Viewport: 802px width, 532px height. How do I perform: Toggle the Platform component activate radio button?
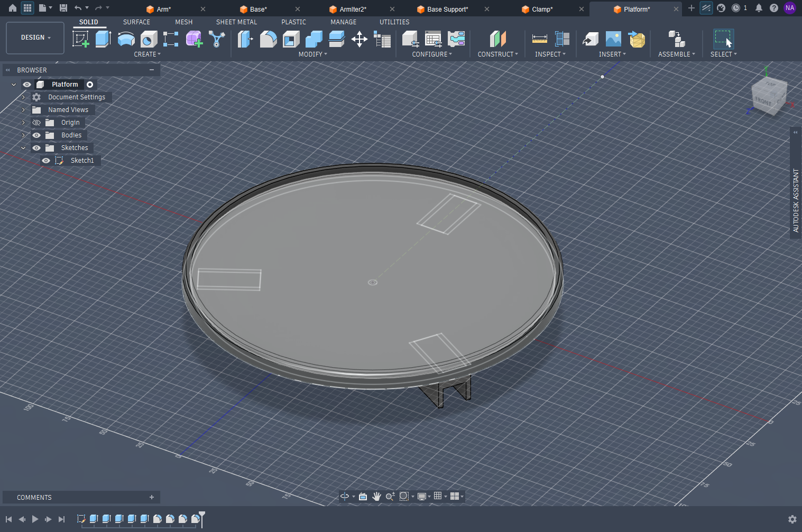[x=90, y=85]
